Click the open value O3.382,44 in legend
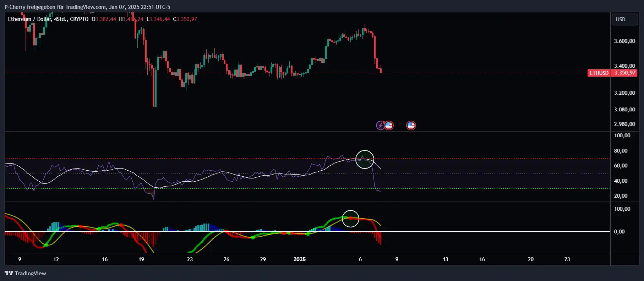 pos(104,19)
